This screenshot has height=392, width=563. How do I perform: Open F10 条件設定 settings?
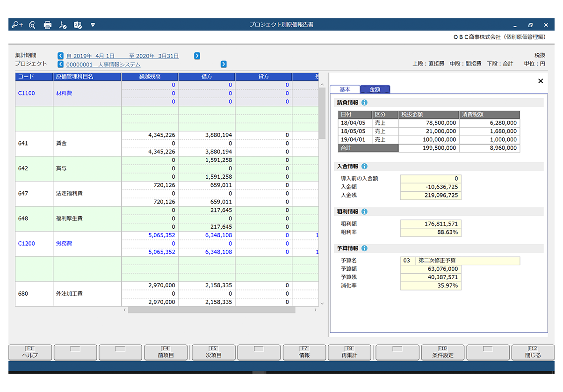(x=442, y=352)
